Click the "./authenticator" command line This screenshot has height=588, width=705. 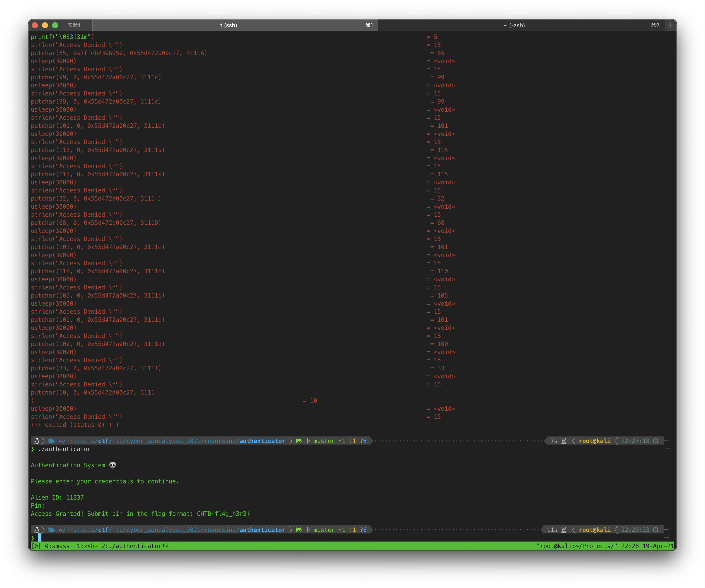pyautogui.click(x=64, y=449)
